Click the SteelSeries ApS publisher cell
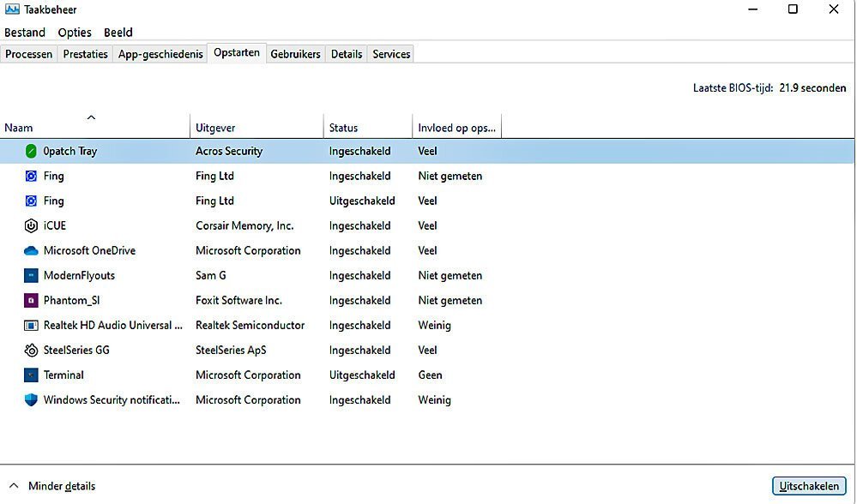The width and height of the screenshot is (857, 504). tap(231, 350)
